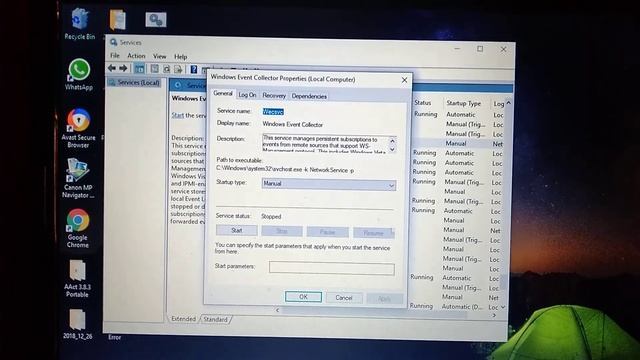Viewport: 640px width, 360px height.
Task: Select the gears shortcut icon on desktop top row
Action: 156,20
